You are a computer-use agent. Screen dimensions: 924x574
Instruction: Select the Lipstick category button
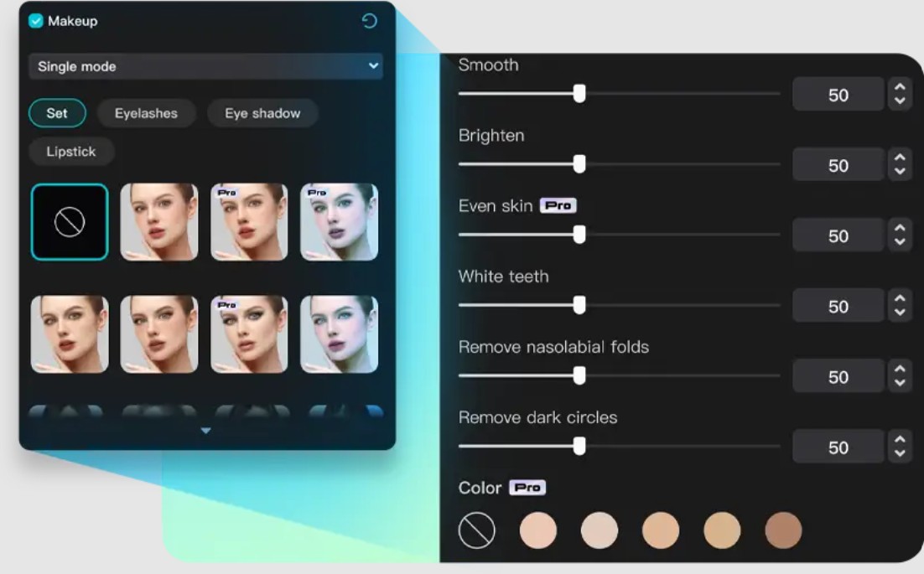(x=71, y=152)
